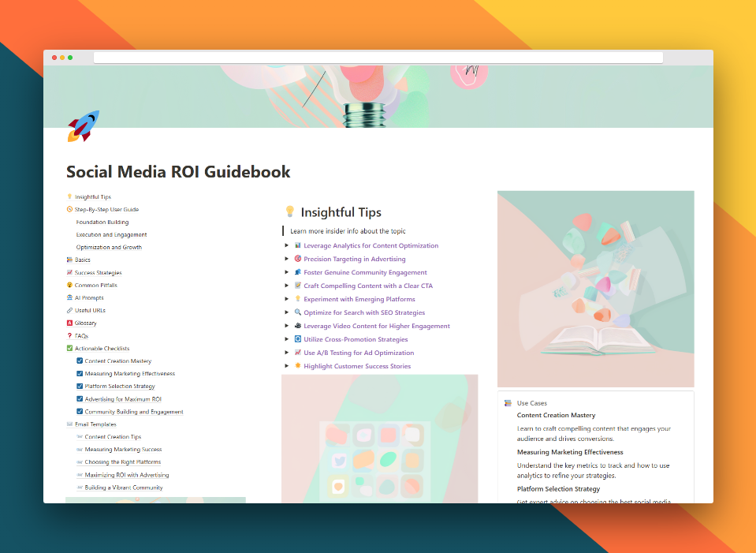Jump to the Useful URLs section
This screenshot has width=756, height=553.
tap(90, 310)
